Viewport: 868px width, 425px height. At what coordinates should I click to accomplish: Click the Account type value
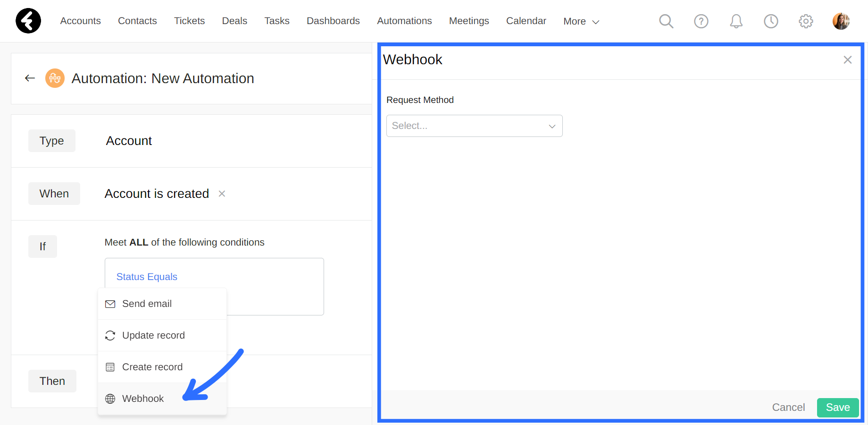pyautogui.click(x=129, y=141)
